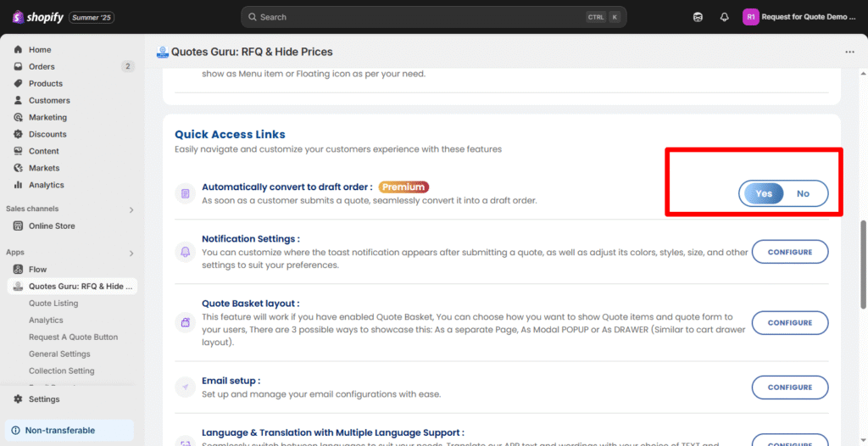Click the page's vertical scrollbar

click(863, 265)
